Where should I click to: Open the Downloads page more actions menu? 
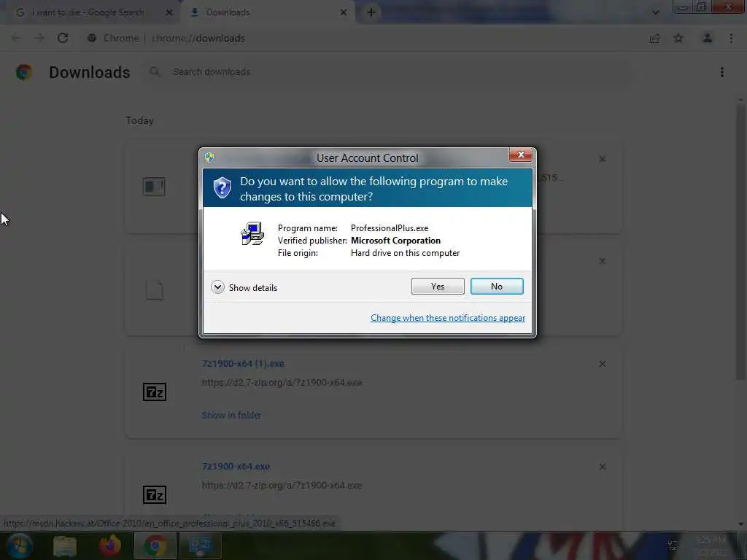click(721, 72)
